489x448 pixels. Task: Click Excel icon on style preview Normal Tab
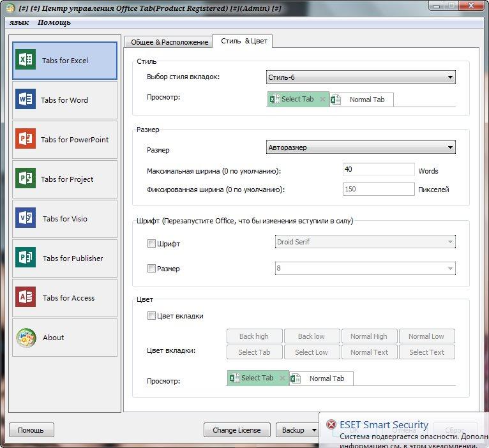click(336, 100)
